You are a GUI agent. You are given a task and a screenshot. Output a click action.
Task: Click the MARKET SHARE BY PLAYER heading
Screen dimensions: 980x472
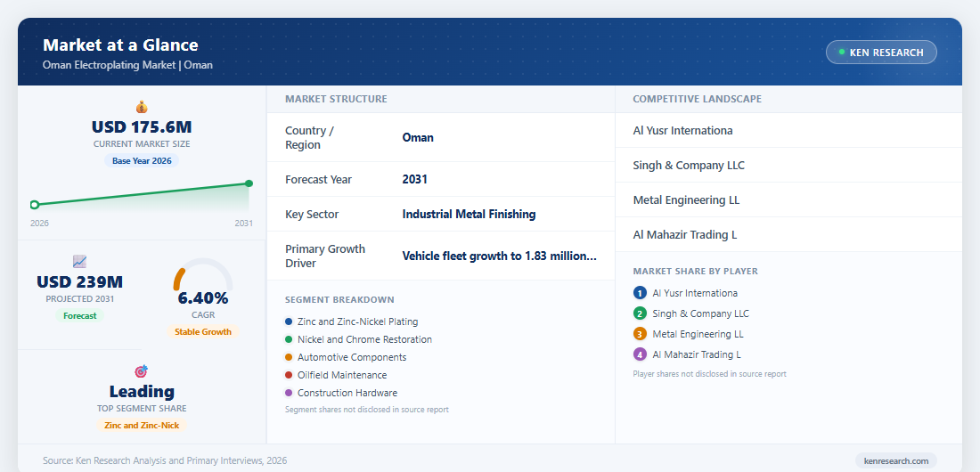[x=696, y=272]
